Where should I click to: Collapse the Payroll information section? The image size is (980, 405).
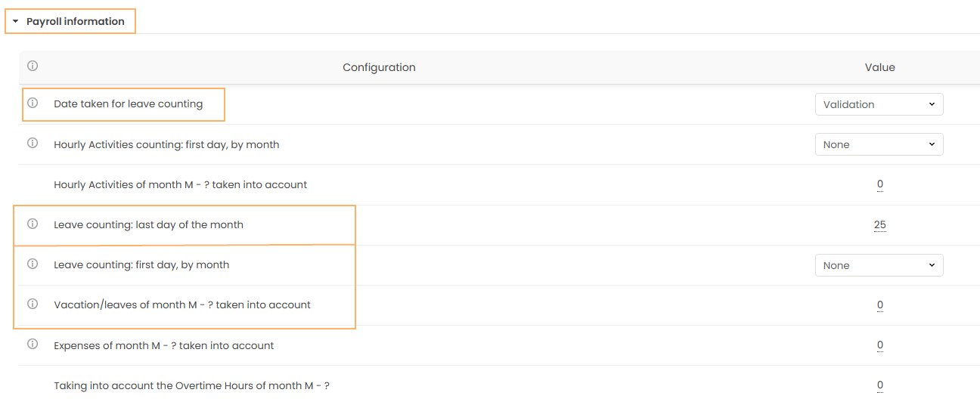click(x=16, y=22)
